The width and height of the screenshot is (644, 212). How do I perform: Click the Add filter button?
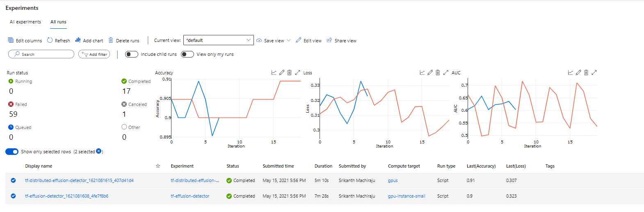[x=94, y=54]
